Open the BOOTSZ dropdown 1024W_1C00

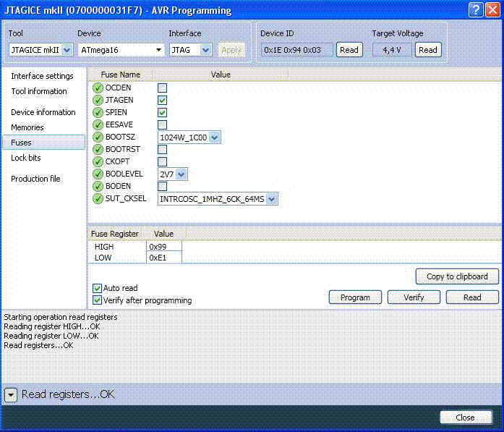point(189,137)
